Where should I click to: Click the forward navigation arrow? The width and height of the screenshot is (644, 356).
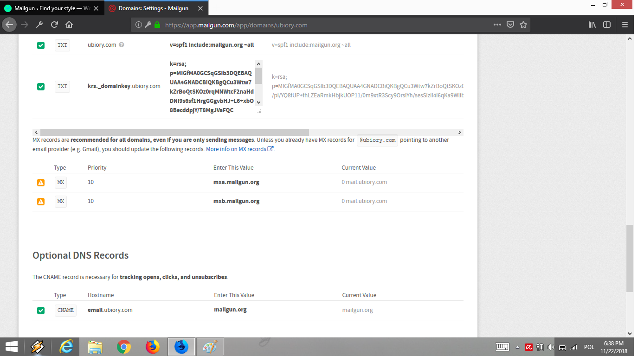click(25, 25)
